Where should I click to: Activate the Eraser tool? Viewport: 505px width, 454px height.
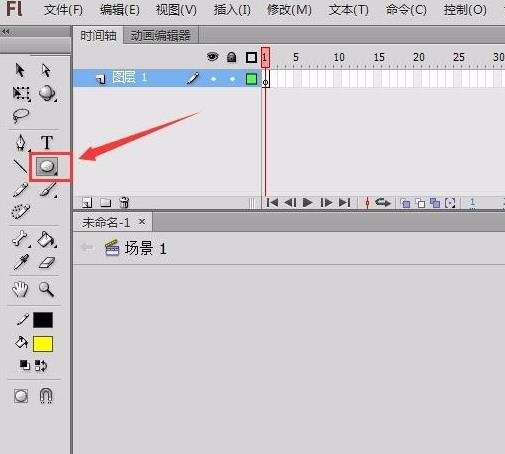47,263
